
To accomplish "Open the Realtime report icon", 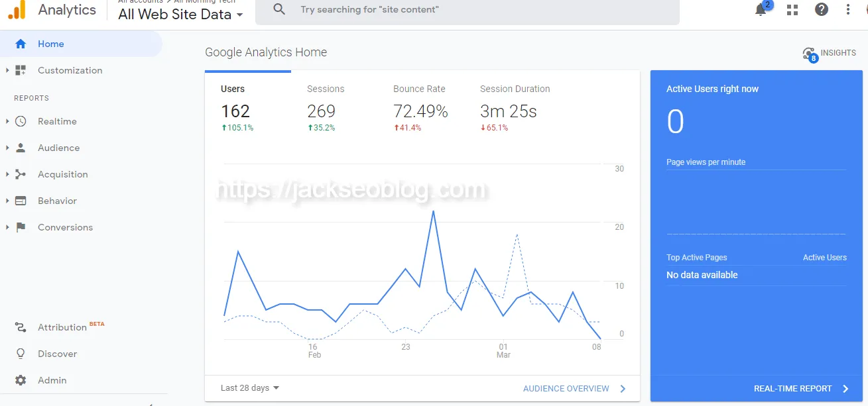I will click(21, 121).
